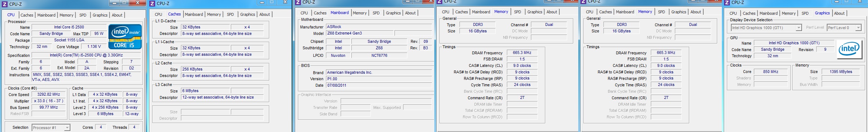
Task: Click the processor name field 'Intel Core i5 2500'
Action: pyautogui.click(x=69, y=27)
